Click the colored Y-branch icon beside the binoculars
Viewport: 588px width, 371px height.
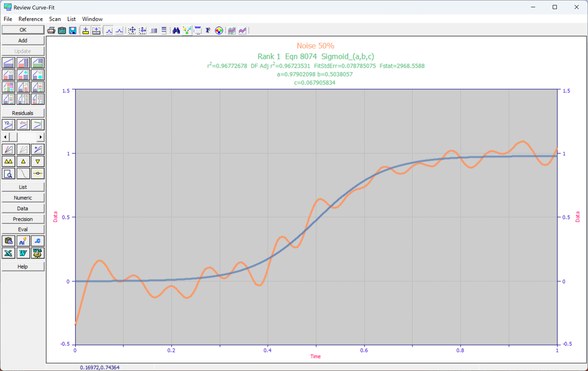click(187, 30)
